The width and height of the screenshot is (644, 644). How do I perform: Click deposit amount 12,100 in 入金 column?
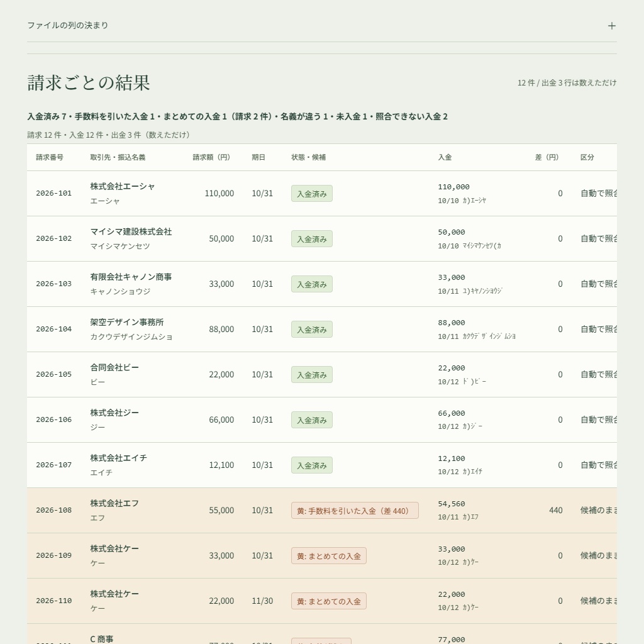[452, 458]
